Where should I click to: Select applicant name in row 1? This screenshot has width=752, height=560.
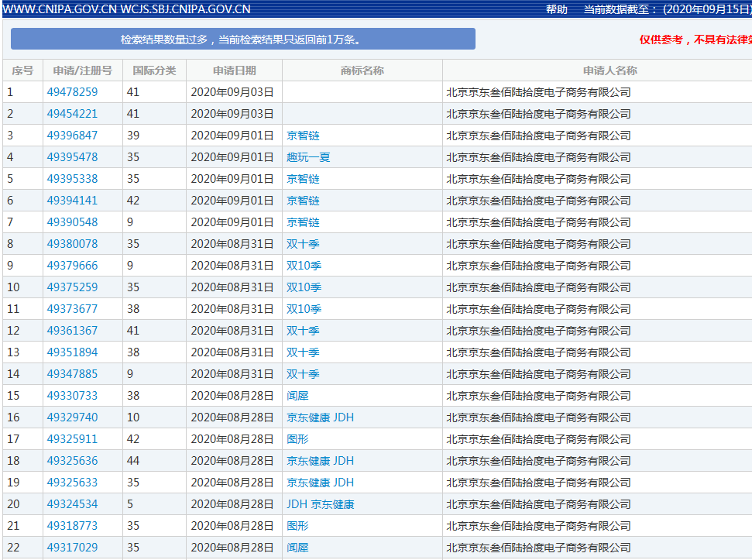(538, 92)
